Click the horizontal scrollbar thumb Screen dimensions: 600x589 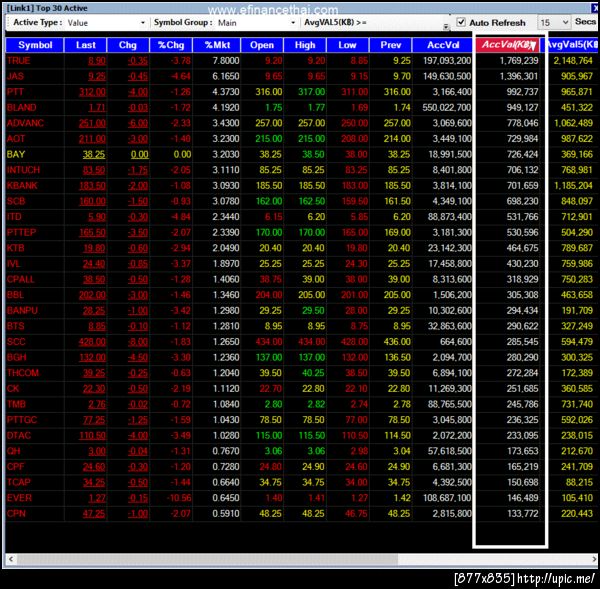pyautogui.click(x=207, y=559)
